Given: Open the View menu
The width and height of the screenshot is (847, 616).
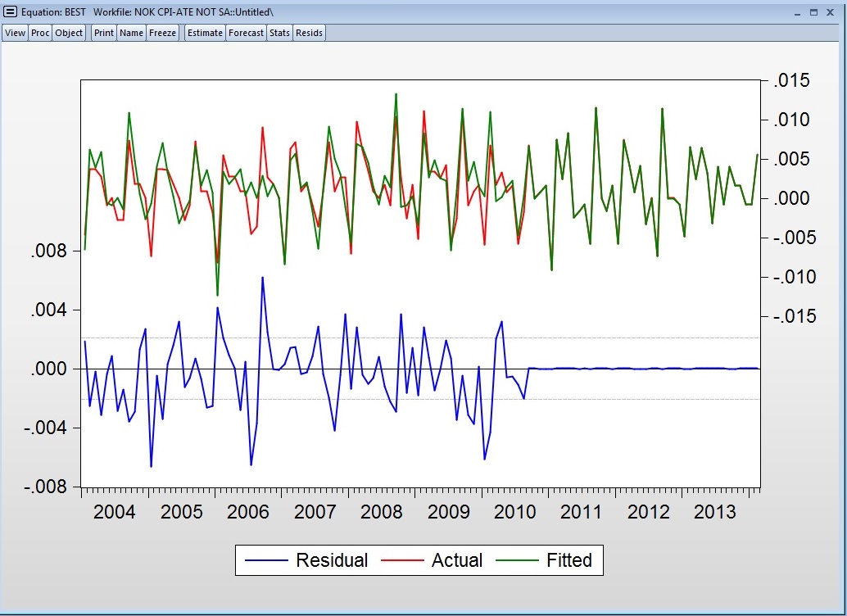Looking at the screenshot, I should (15, 33).
